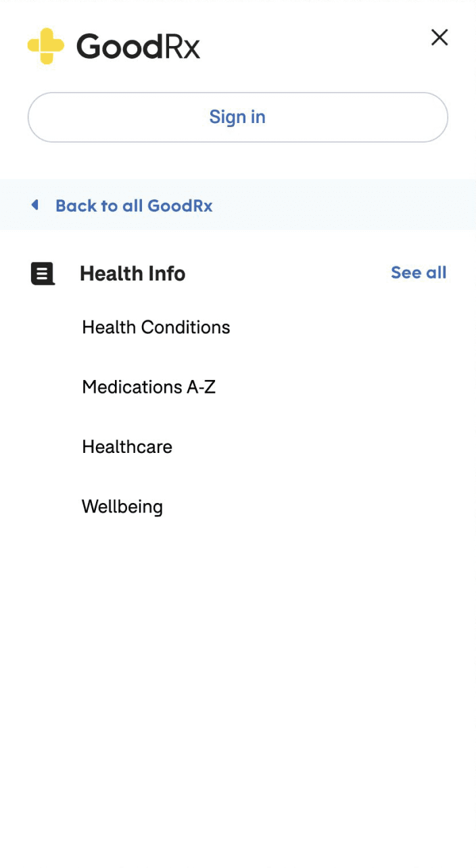Go back via Back to all GoodRx
The width and height of the screenshot is (476, 868).
point(134,206)
